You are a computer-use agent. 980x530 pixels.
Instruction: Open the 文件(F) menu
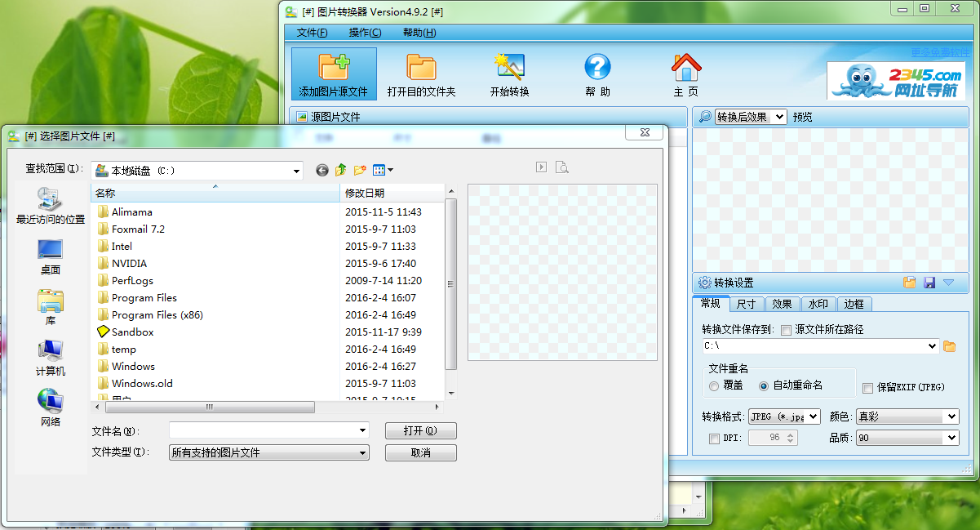pos(312,33)
